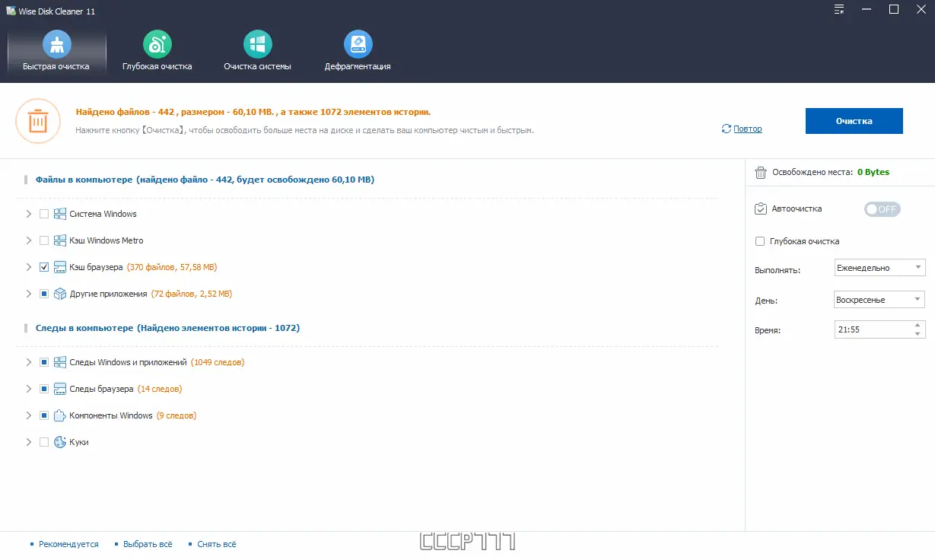Expand the Система Windows tree row
The image size is (935, 560).
tap(29, 214)
